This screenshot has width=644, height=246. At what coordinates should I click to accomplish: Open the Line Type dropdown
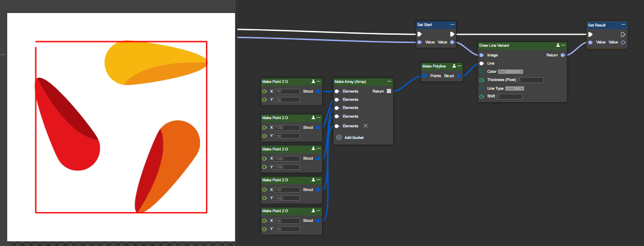click(x=514, y=88)
